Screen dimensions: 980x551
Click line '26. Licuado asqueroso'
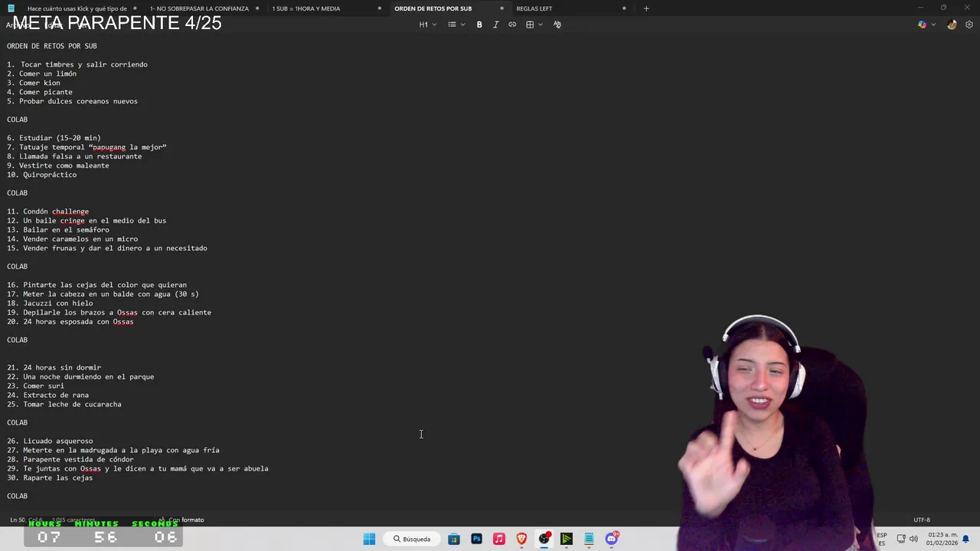[50, 441]
